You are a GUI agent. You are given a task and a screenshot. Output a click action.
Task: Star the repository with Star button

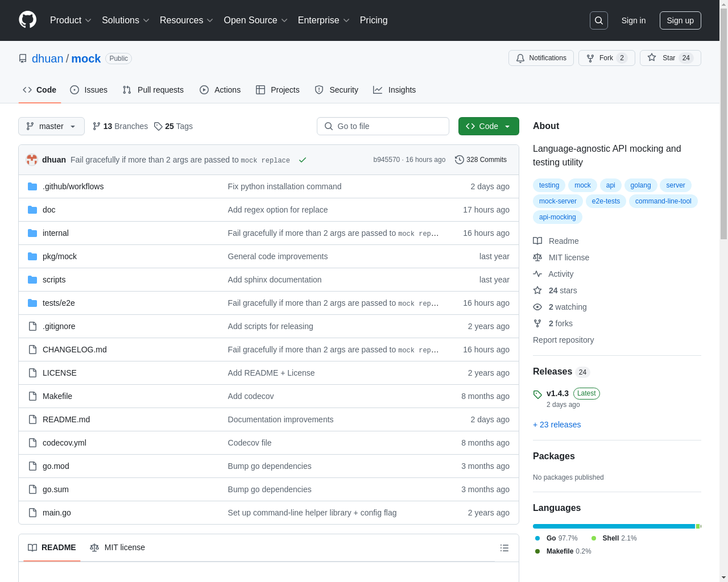click(x=670, y=58)
